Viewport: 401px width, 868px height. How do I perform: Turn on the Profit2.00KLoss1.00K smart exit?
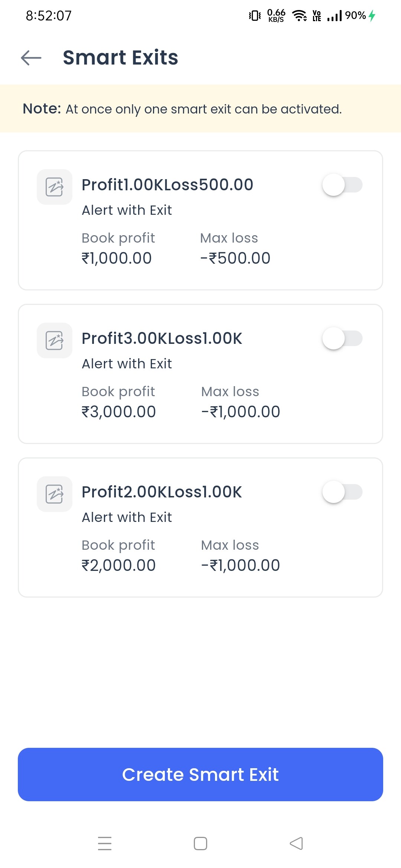(342, 492)
